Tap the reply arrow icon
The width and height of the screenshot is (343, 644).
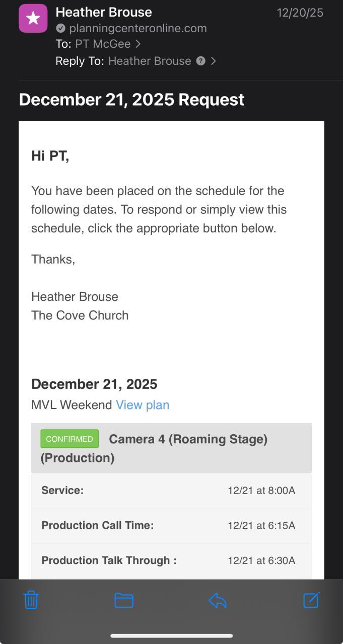click(x=218, y=600)
